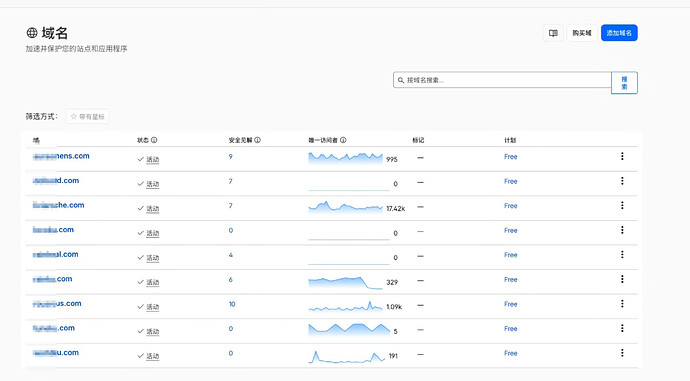Viewport: 690px width, 381px height.
Task: Click the 购买域 button
Action: click(x=582, y=33)
